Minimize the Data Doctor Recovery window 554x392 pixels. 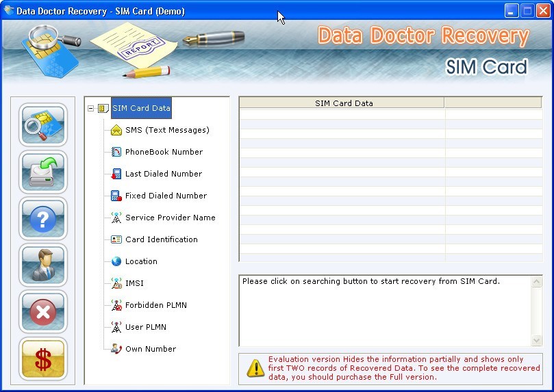(511, 11)
